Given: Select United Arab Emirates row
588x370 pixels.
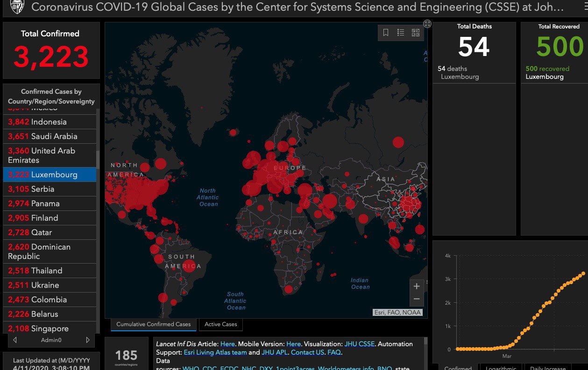Looking at the screenshot, I should 50,155.
